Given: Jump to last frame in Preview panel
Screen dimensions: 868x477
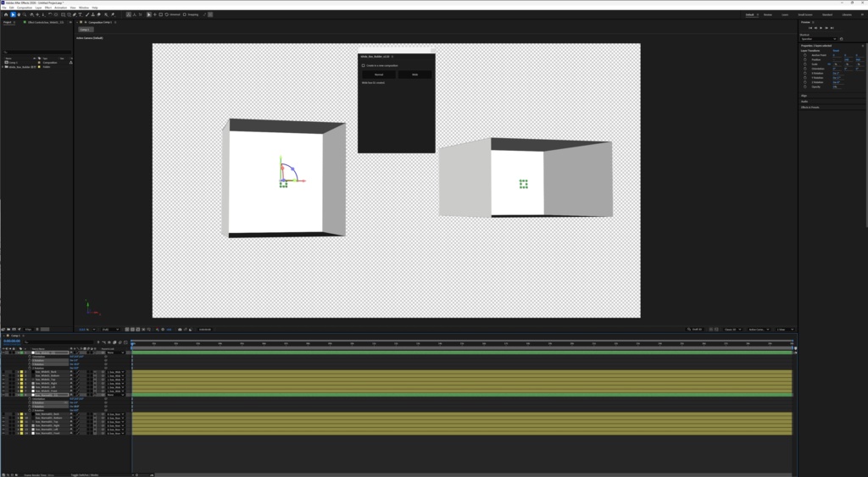Looking at the screenshot, I should [832, 28].
